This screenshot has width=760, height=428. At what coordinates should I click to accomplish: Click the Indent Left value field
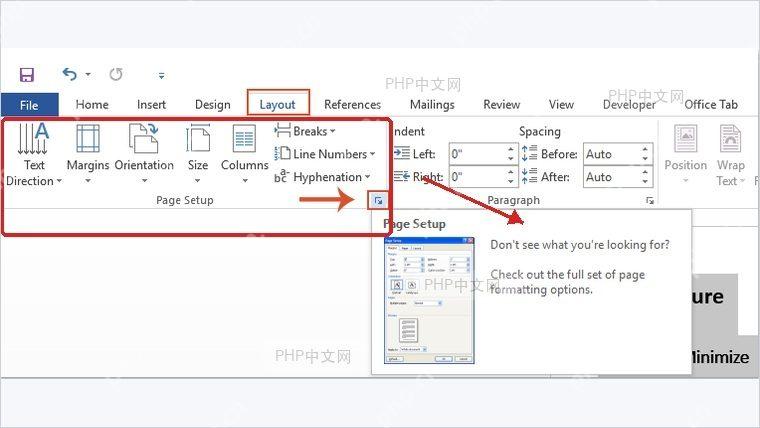[477, 154]
